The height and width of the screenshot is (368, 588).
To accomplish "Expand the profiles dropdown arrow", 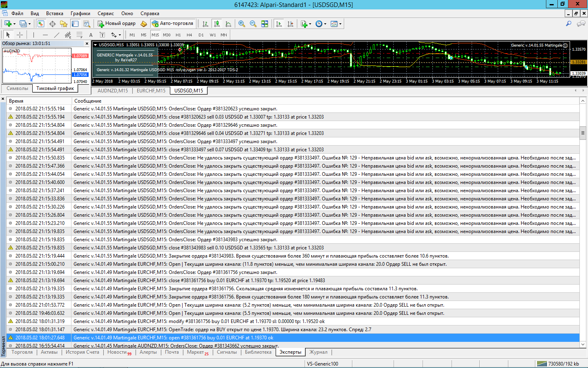I will point(30,24).
